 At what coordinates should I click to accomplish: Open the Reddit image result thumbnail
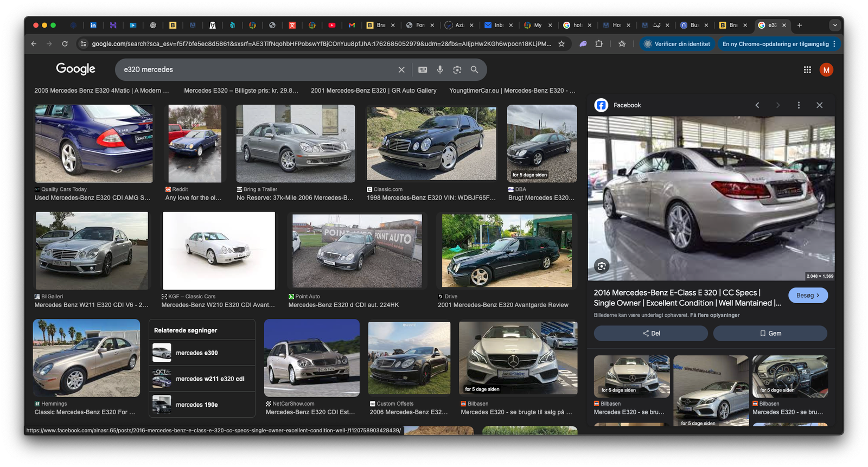195,144
